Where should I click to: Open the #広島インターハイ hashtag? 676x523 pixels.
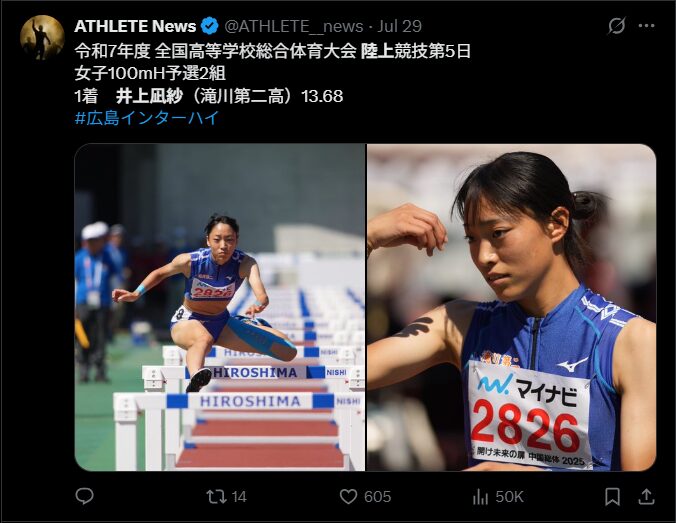147,118
